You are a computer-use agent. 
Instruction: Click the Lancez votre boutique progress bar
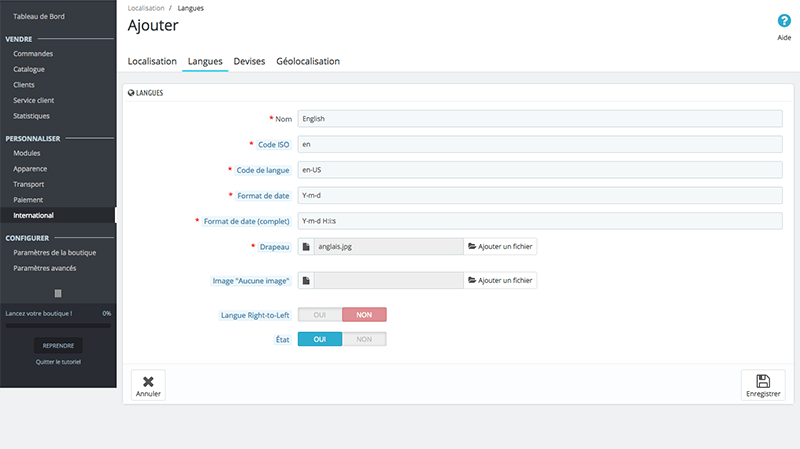pyautogui.click(x=58, y=326)
